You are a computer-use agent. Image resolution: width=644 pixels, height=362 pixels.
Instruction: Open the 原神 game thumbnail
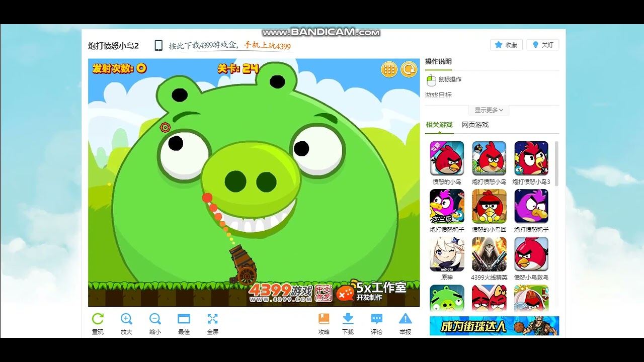pyautogui.click(x=447, y=254)
